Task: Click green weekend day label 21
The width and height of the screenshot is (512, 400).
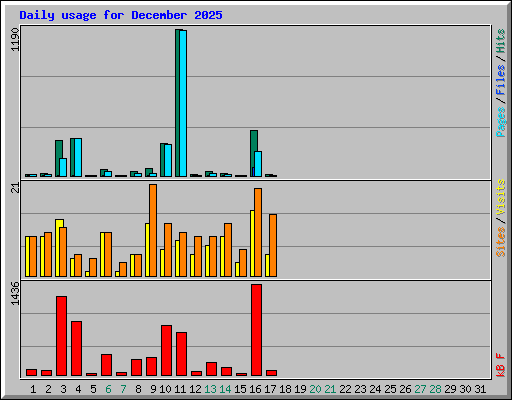Action: click(330, 389)
